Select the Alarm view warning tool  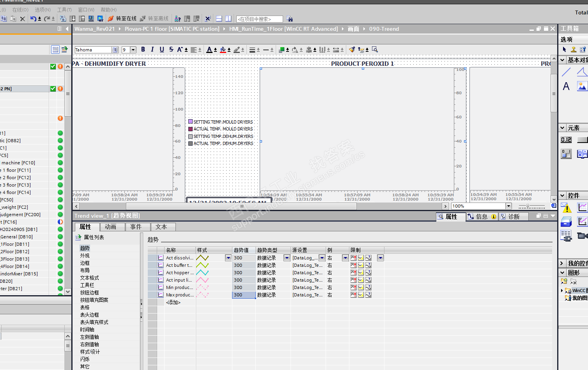[566, 208]
